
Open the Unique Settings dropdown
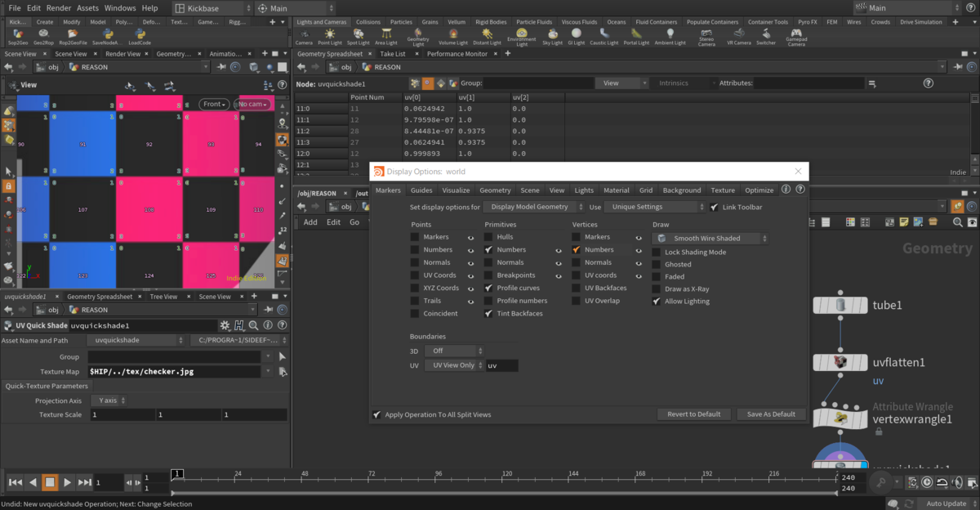point(654,207)
